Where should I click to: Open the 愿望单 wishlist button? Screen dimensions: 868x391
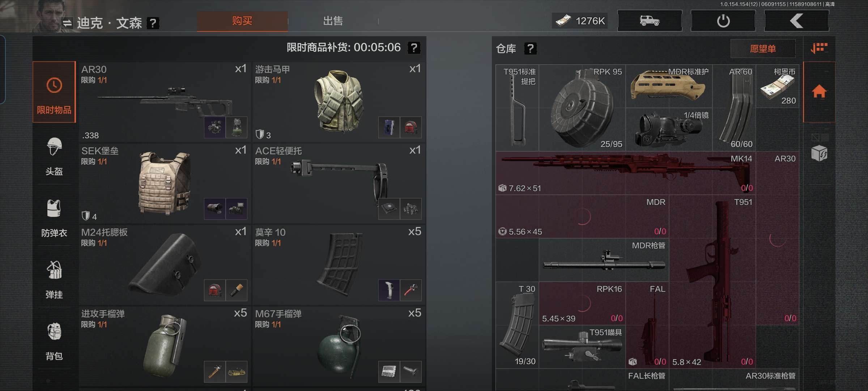pyautogui.click(x=763, y=49)
